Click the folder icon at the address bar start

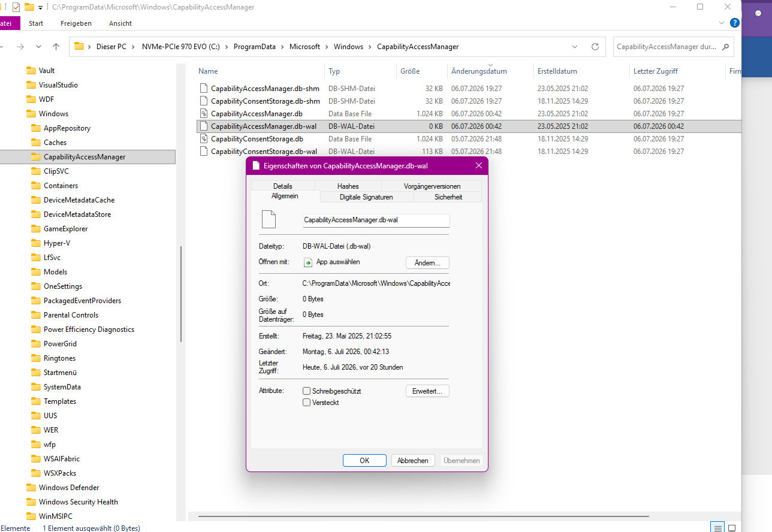click(79, 47)
